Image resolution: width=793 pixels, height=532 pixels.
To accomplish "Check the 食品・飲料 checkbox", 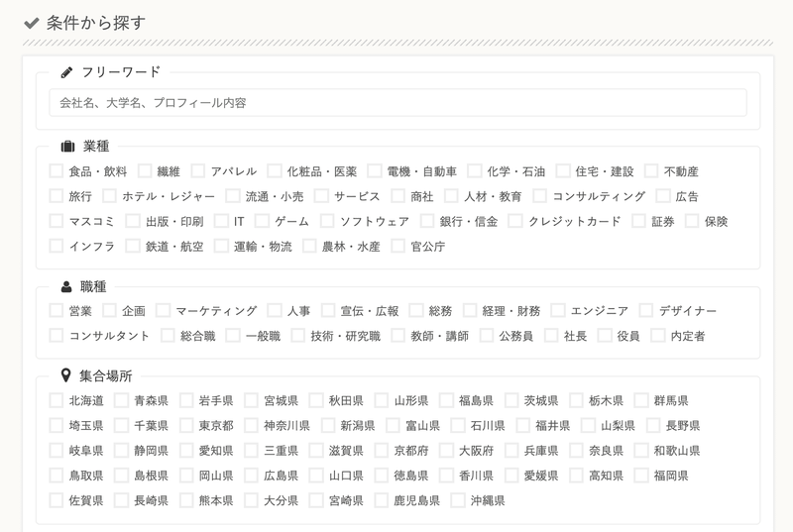I will 57,170.
